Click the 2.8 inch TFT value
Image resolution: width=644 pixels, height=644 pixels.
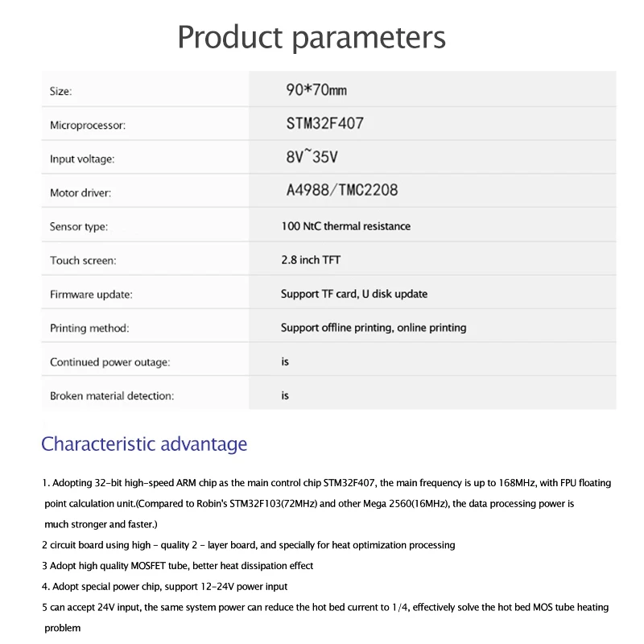coord(311,260)
